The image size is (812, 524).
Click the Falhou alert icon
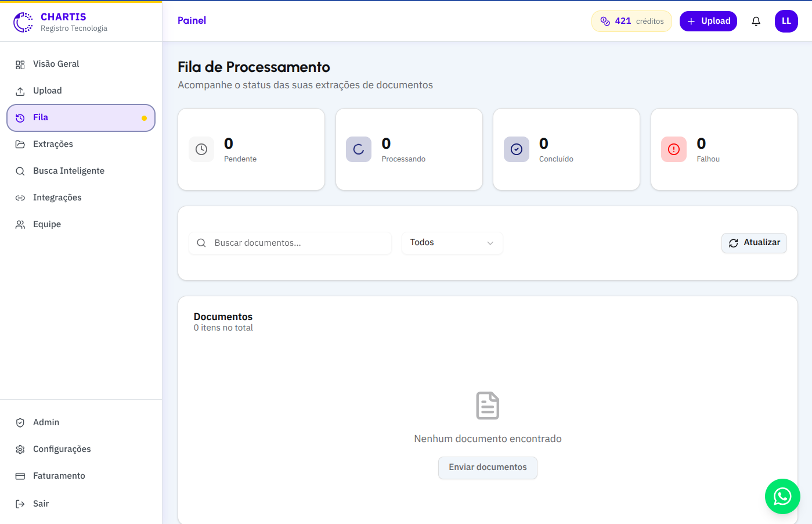click(x=674, y=149)
